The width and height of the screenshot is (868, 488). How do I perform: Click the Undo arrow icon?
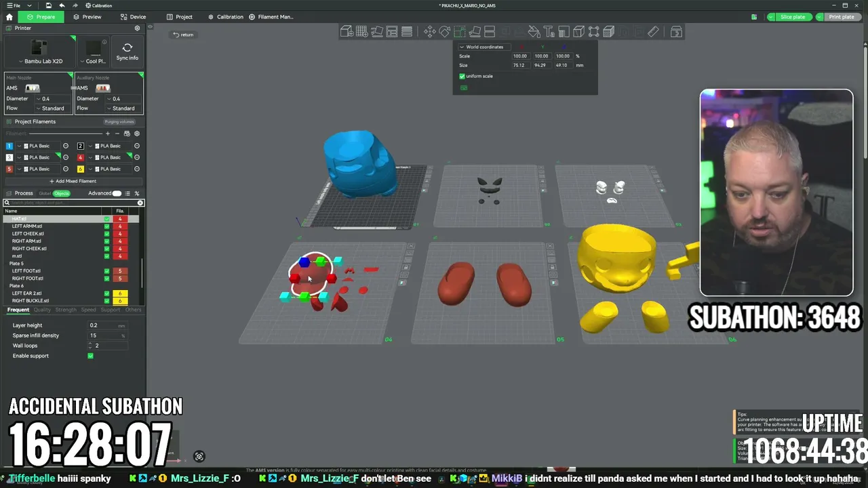(62, 5)
